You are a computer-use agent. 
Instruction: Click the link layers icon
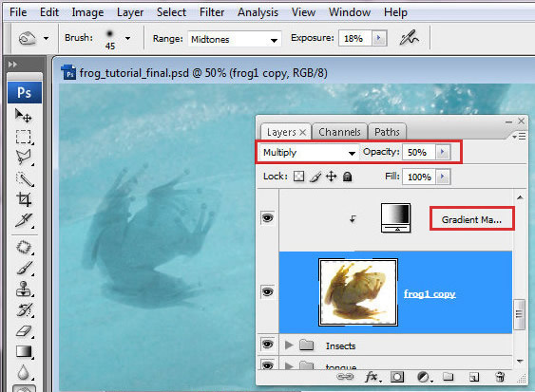[345, 377]
